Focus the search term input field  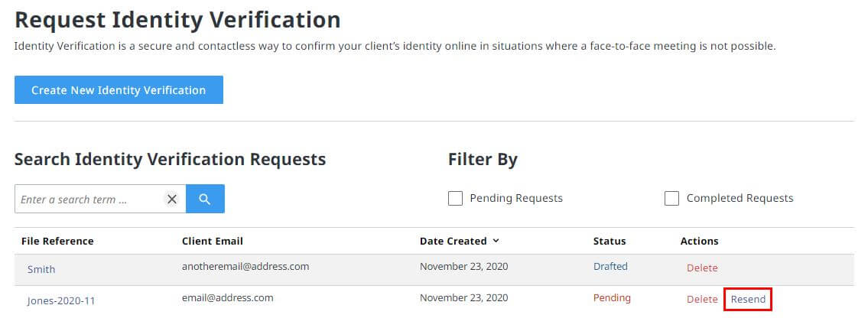[89, 199]
